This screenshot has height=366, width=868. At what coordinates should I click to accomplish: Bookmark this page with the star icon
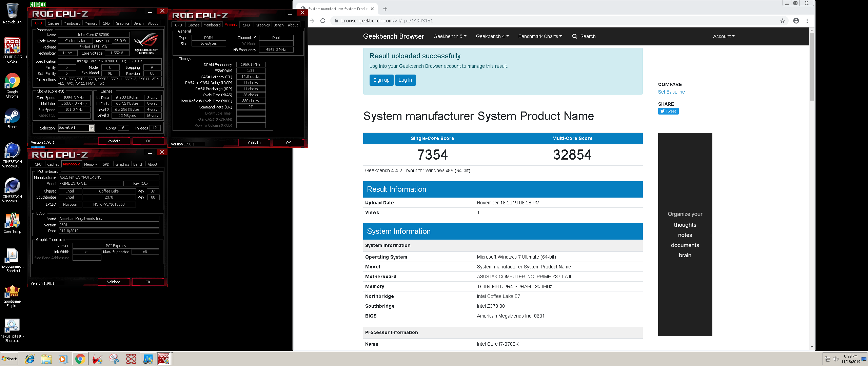(783, 21)
